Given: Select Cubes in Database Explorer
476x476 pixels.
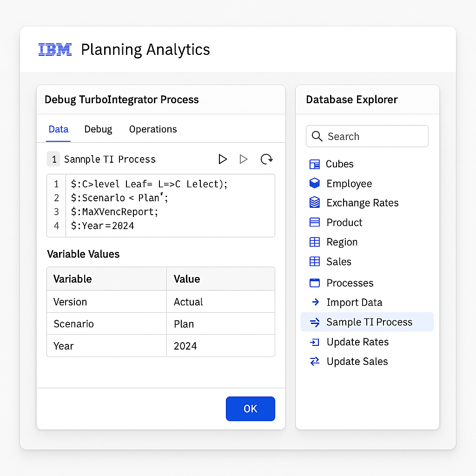Looking at the screenshot, I should click(x=340, y=164).
